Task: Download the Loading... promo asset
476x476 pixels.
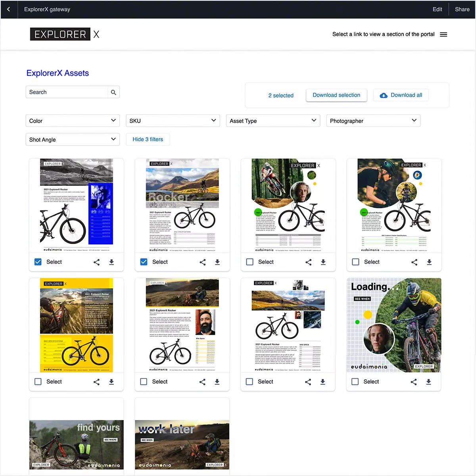Action: tap(428, 382)
